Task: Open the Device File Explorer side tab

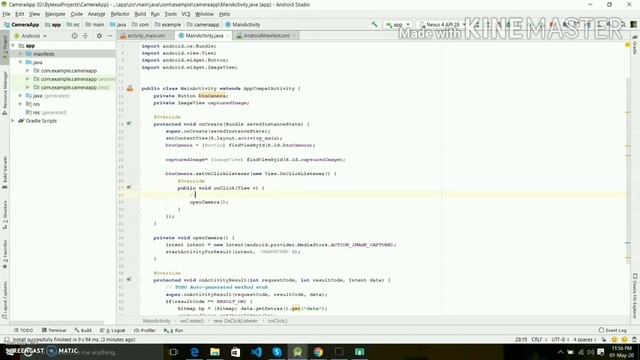Action: coord(635,296)
